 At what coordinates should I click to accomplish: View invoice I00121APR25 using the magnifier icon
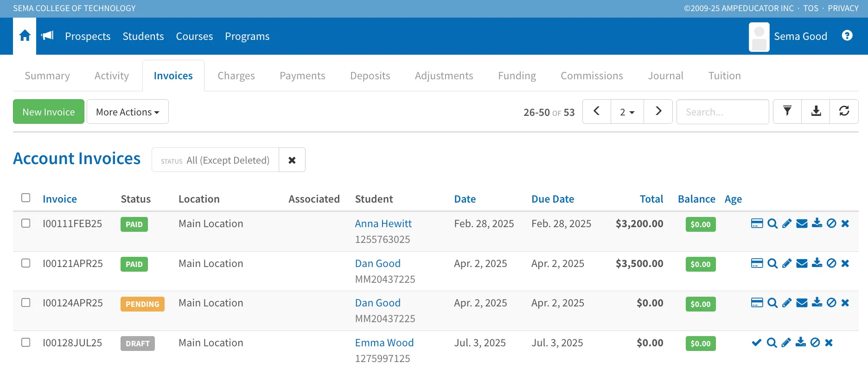[772, 263]
